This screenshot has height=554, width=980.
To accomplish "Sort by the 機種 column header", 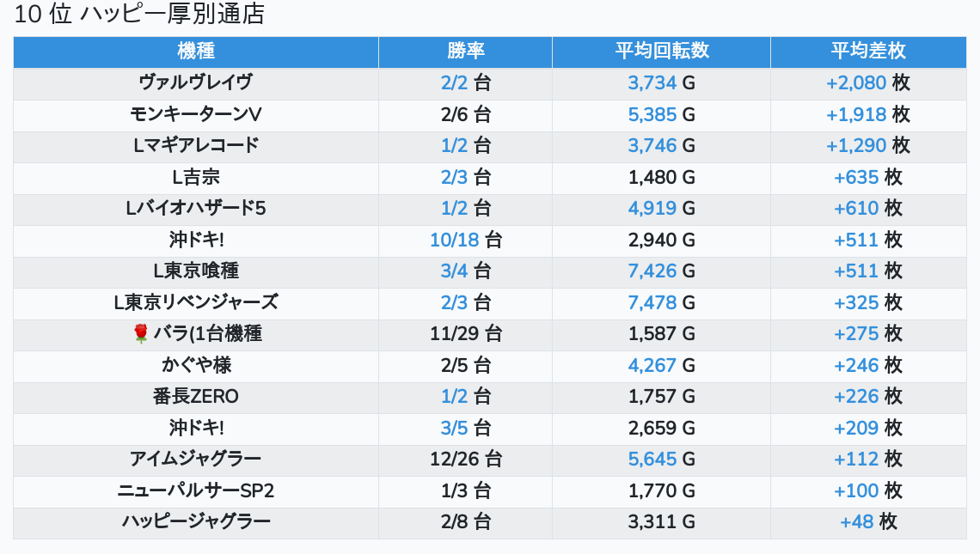I will (x=196, y=52).
